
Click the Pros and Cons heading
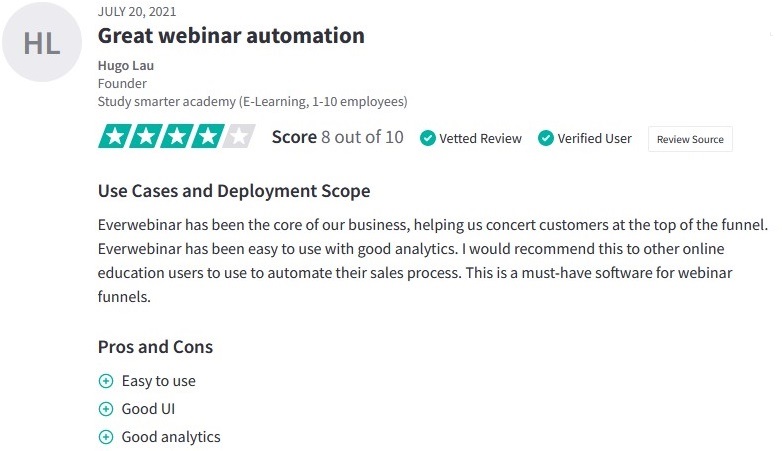[x=155, y=347]
